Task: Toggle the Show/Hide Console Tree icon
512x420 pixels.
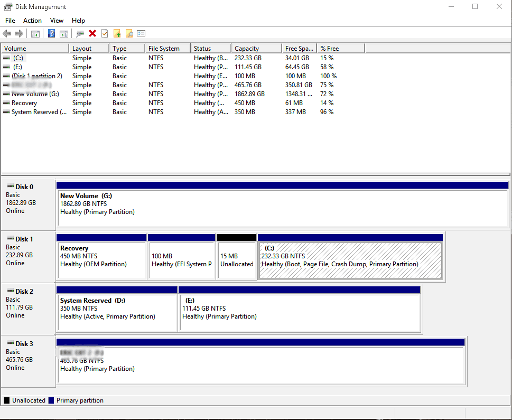Action: click(x=35, y=33)
